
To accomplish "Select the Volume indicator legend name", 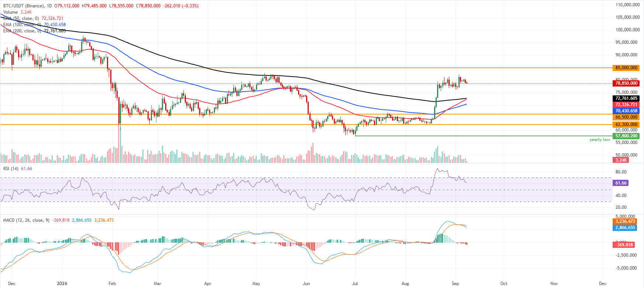I will click(x=11, y=12).
